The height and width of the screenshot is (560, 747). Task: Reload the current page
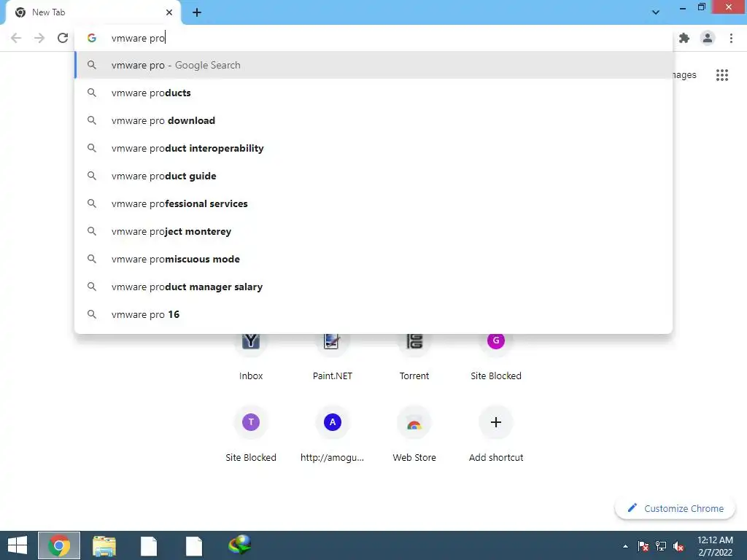coord(63,38)
